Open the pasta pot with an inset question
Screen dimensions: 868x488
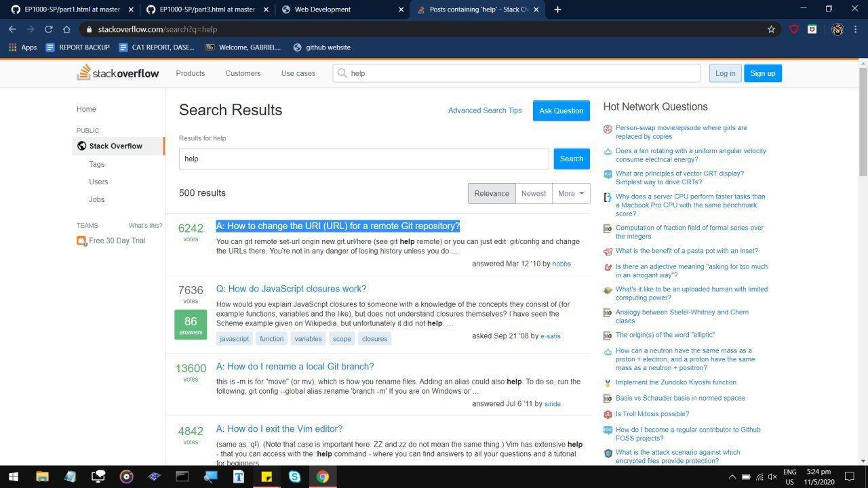[687, 251]
